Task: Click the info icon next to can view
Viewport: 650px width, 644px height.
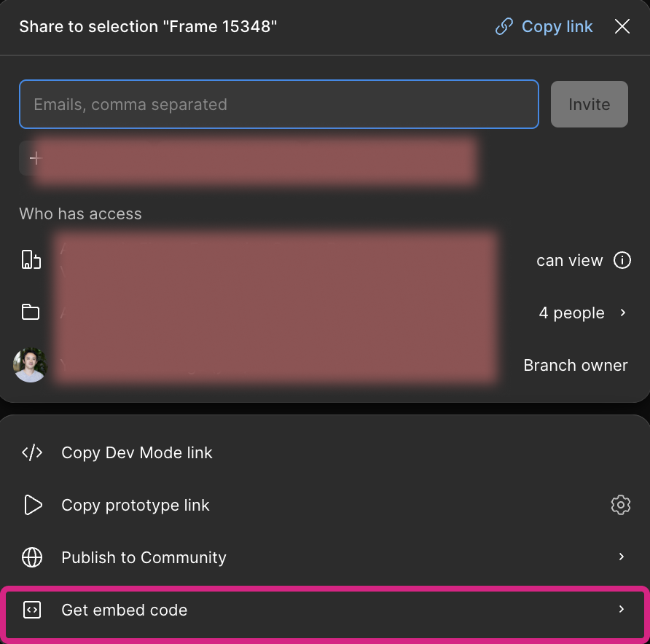Action: point(622,260)
